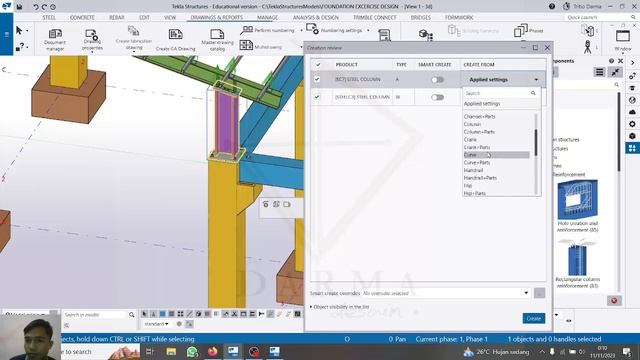640x360 pixels.
Task: Select Handrail+Parts setting
Action: pos(480,178)
